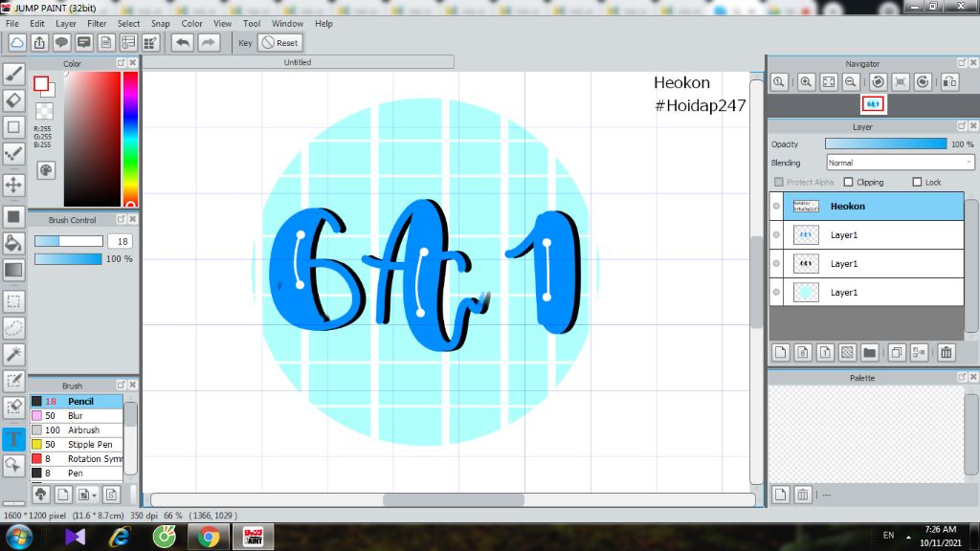Download cloud brush in Brush panel
The width and height of the screenshot is (980, 551).
pyautogui.click(x=40, y=495)
